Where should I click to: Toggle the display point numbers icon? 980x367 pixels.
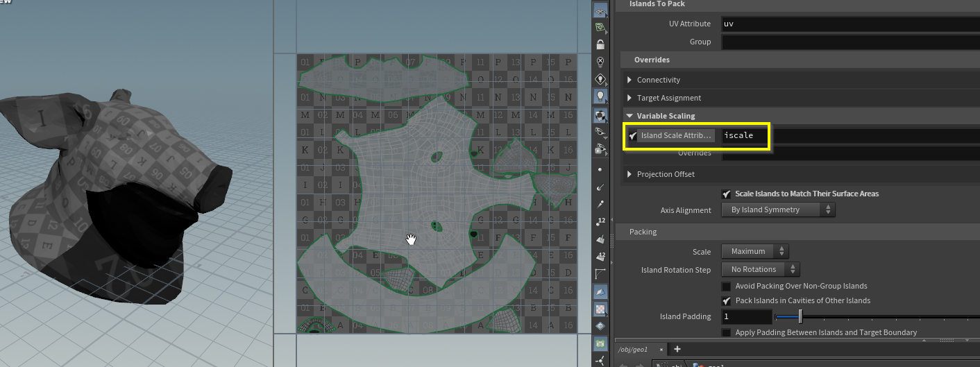[x=600, y=222]
